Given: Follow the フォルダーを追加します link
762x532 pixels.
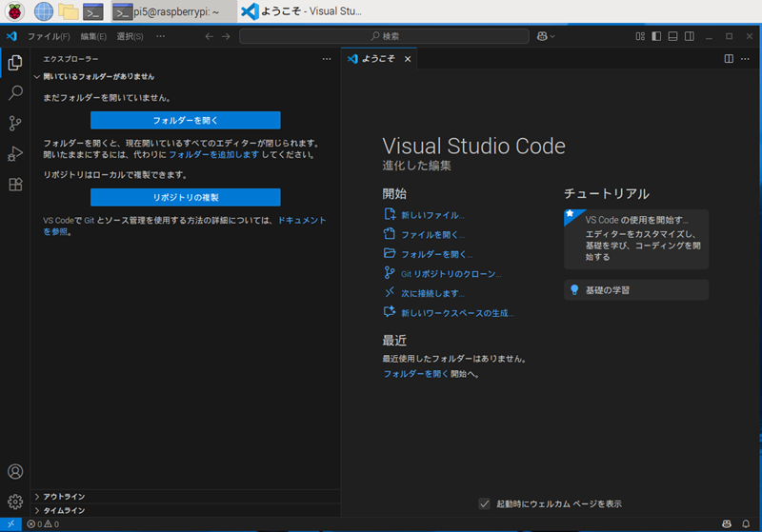Looking at the screenshot, I should tap(213, 155).
